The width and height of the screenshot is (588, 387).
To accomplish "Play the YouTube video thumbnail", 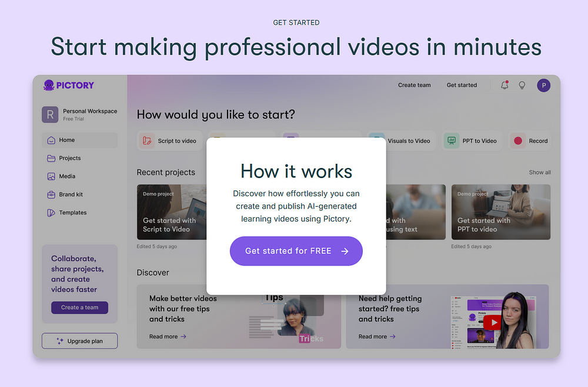I will tap(493, 322).
